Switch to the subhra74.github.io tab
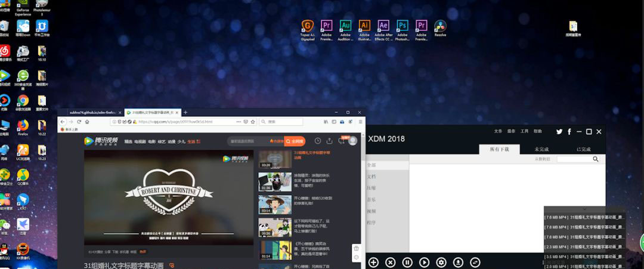644x269 pixels. [93, 112]
